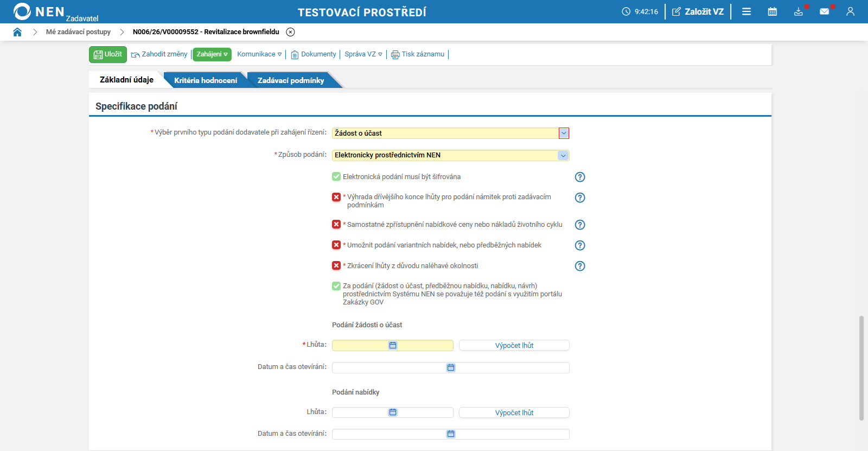The width and height of the screenshot is (868, 451).
Task: Toggle Za podání prostřednictvím Systému NEN checkbox
Action: pyautogui.click(x=336, y=286)
